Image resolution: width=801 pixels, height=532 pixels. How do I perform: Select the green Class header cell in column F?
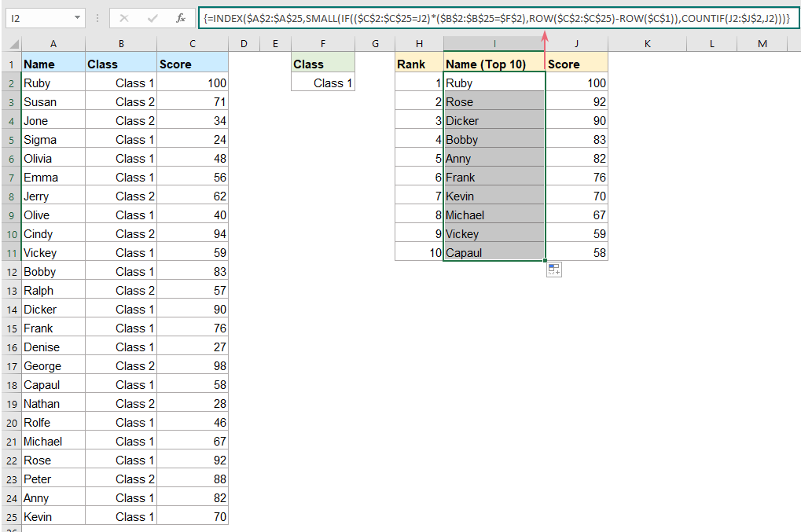pyautogui.click(x=323, y=64)
